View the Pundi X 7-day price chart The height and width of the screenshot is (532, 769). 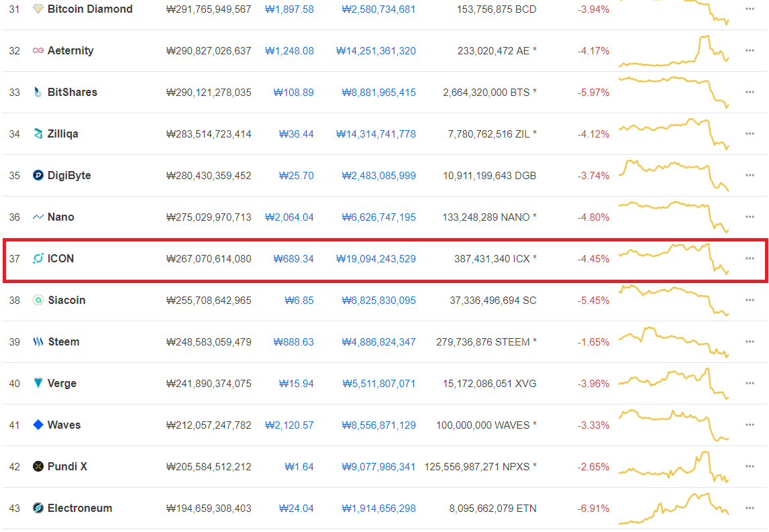click(674, 466)
